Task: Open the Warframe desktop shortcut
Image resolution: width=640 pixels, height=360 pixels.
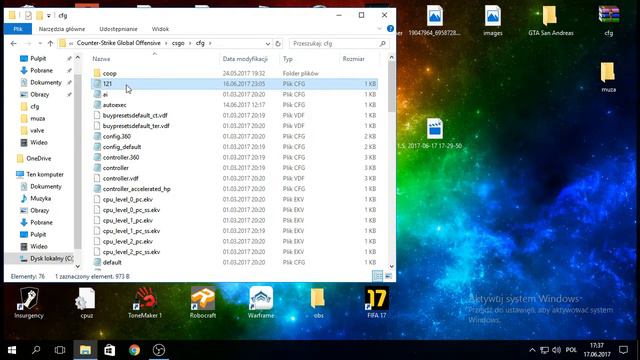Action: click(x=261, y=302)
